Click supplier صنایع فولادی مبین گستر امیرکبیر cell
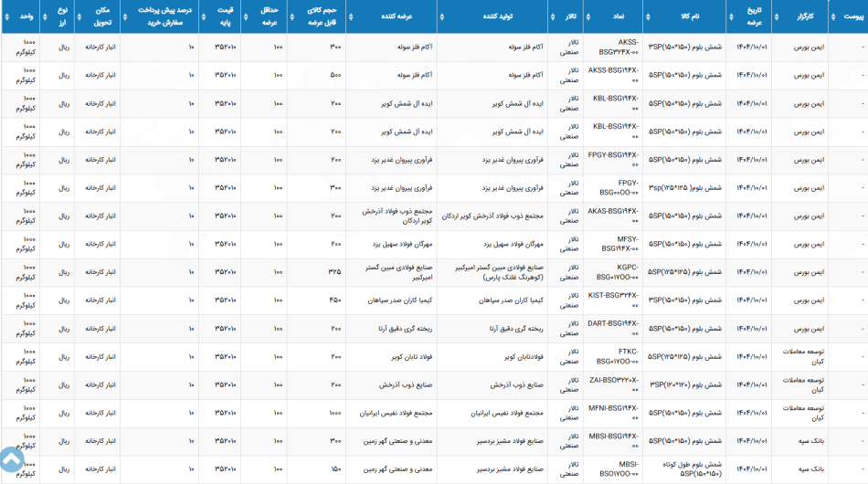868x484 pixels. point(391,272)
